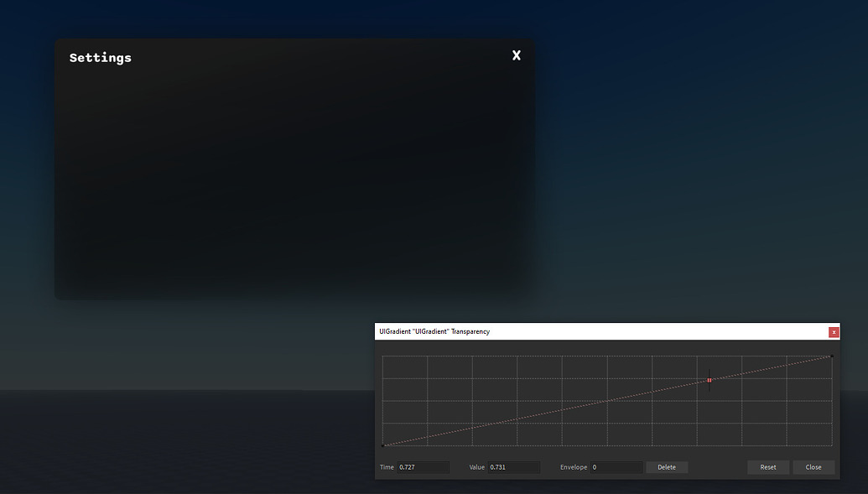Viewport: 868px width, 494px height.
Task: Select the end keyframe at top-right of curve
Action: point(830,356)
